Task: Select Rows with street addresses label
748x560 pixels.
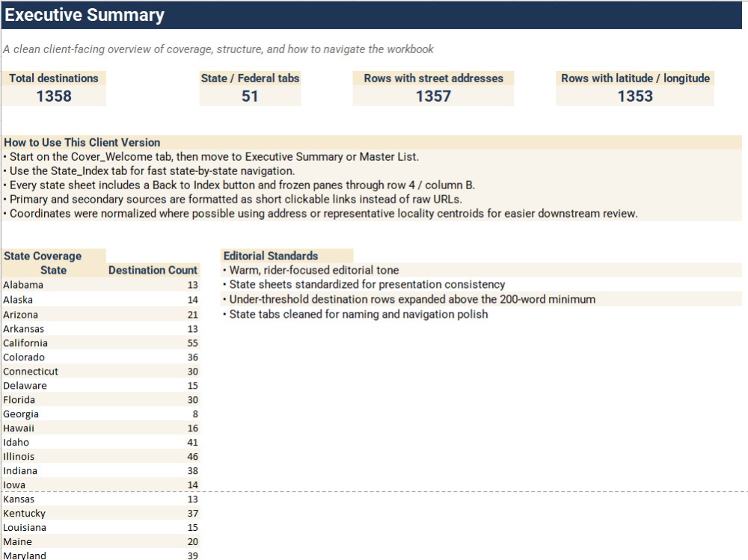Action: coord(433,79)
